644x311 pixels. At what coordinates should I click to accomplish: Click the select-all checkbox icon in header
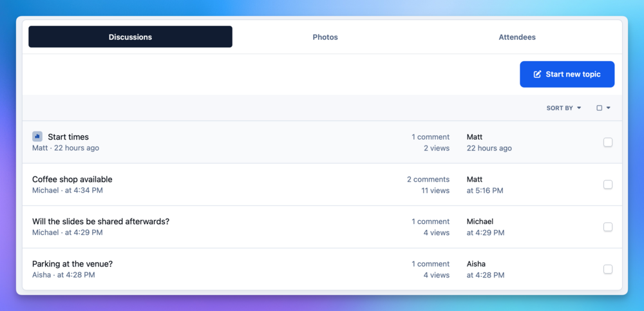pos(599,108)
